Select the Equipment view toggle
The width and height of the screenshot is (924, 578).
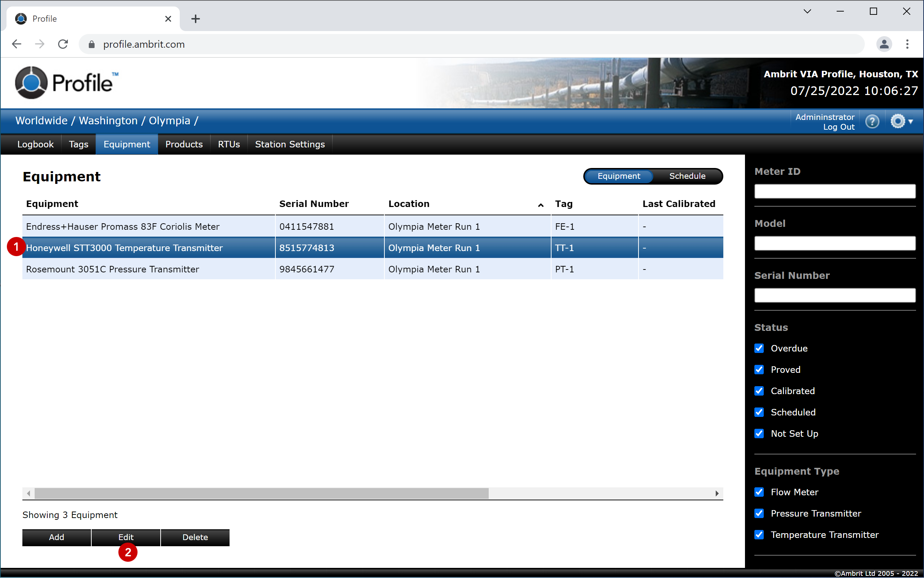(x=619, y=176)
